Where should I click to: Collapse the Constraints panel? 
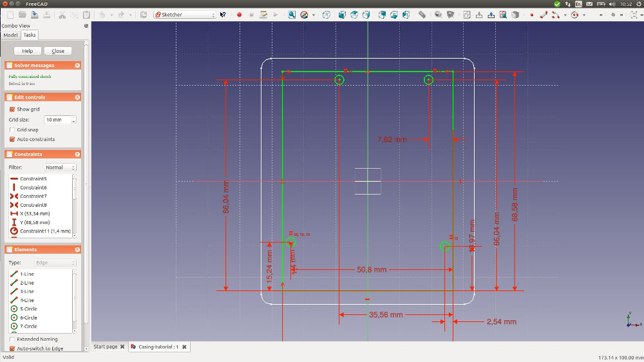click(x=77, y=154)
